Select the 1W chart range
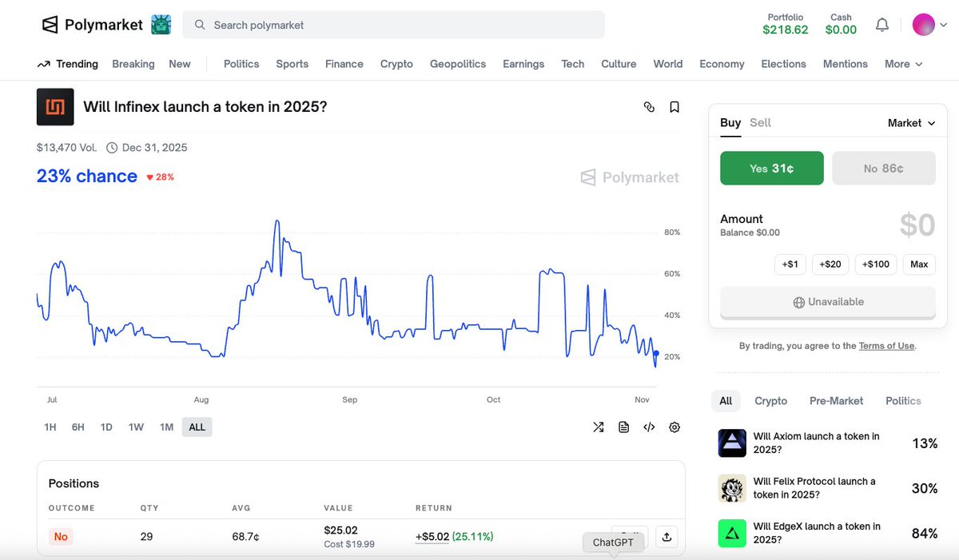959x560 pixels. [x=136, y=427]
